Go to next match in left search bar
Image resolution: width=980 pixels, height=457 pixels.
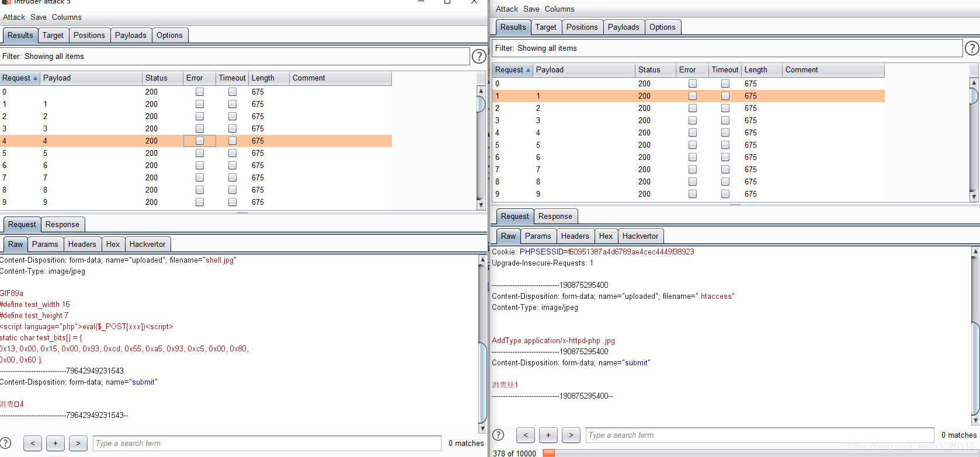(x=78, y=443)
